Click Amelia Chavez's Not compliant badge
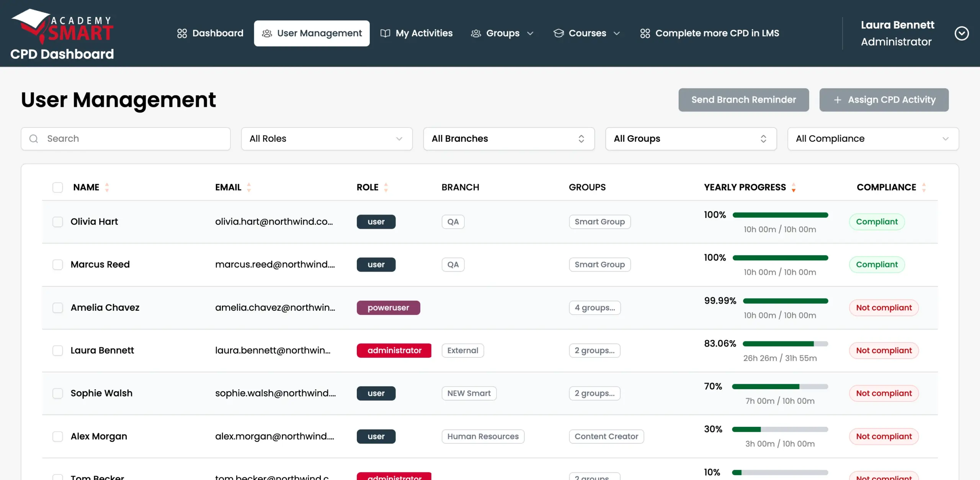Screen dimensions: 980x480 884,308
